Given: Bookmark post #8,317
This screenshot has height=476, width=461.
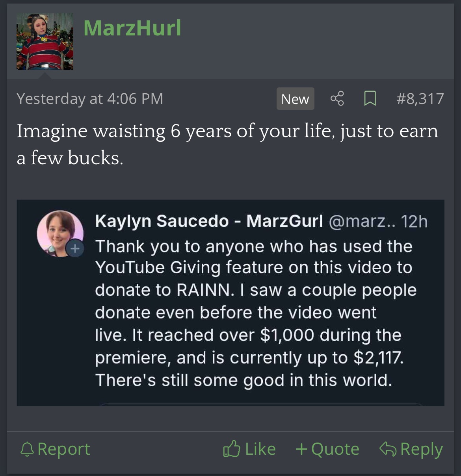Looking at the screenshot, I should pos(370,98).
